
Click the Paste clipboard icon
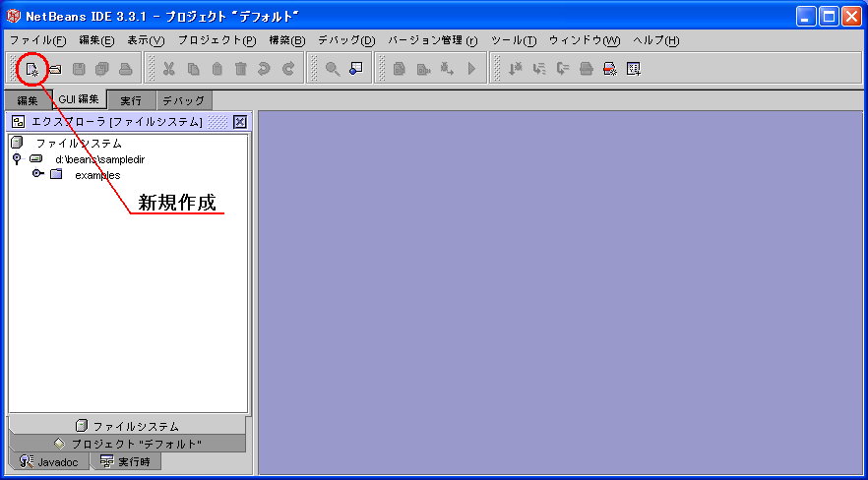[217, 69]
